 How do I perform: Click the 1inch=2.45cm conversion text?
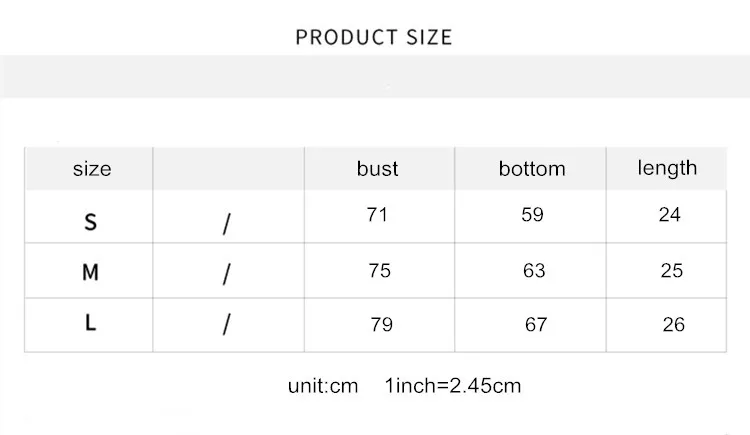(x=453, y=386)
